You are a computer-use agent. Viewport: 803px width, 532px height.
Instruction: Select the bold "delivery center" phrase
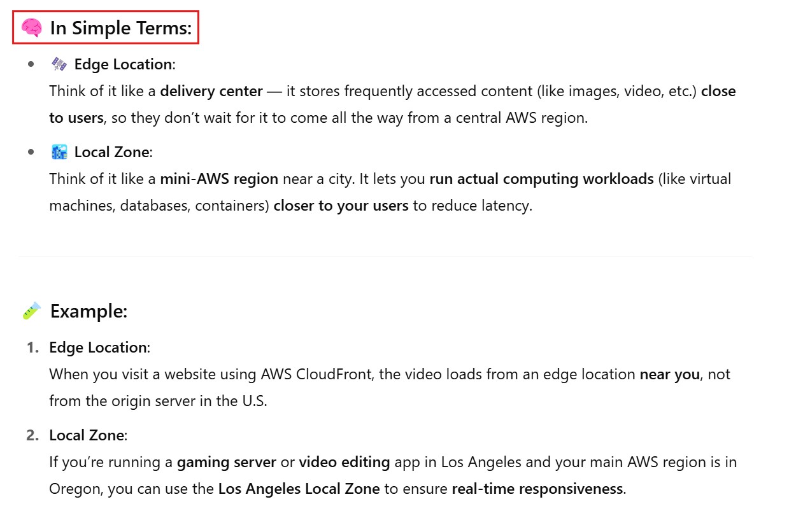pyautogui.click(x=211, y=91)
